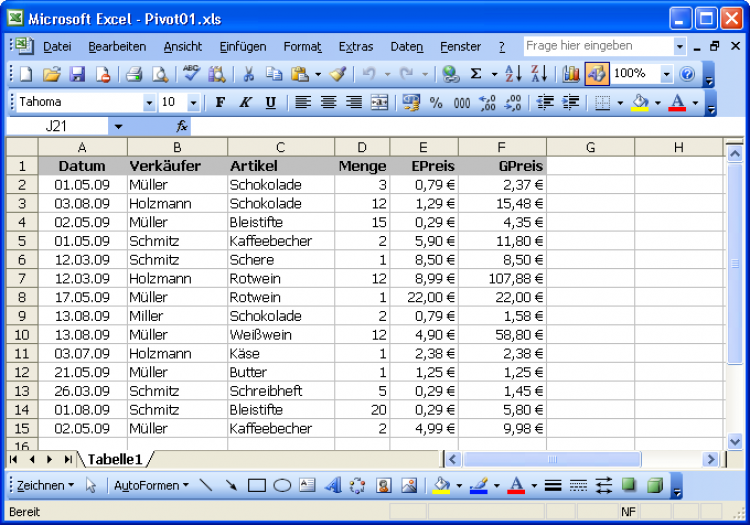
Task: Apply currency format icon
Action: (411, 102)
